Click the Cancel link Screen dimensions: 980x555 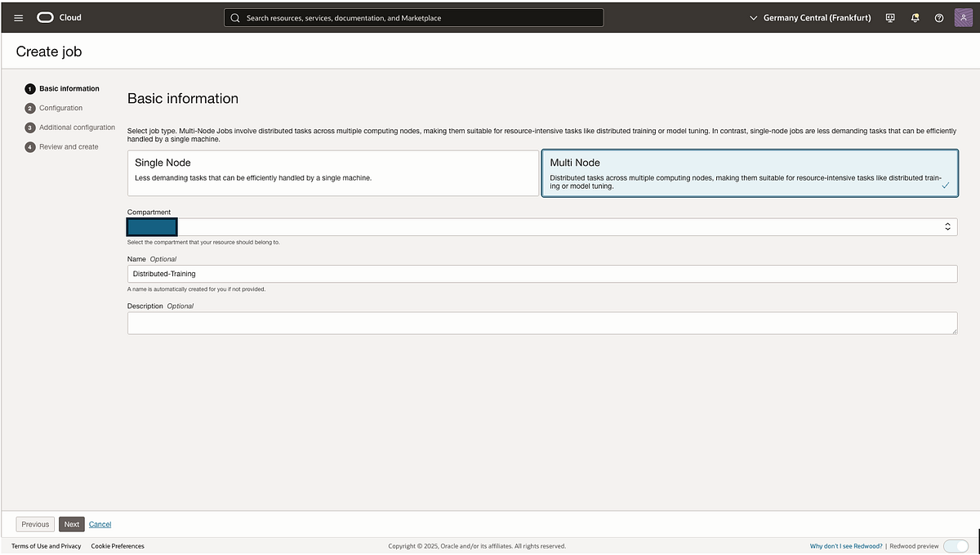[100, 524]
